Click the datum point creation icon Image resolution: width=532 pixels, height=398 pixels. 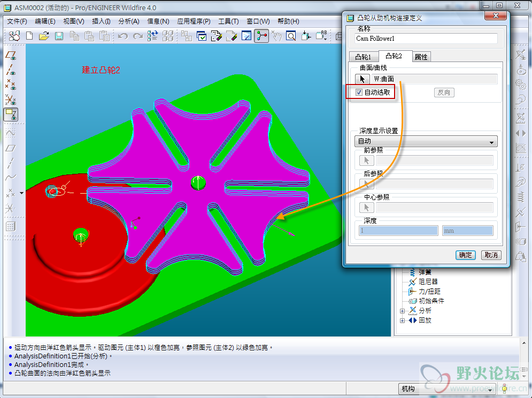coord(11,193)
